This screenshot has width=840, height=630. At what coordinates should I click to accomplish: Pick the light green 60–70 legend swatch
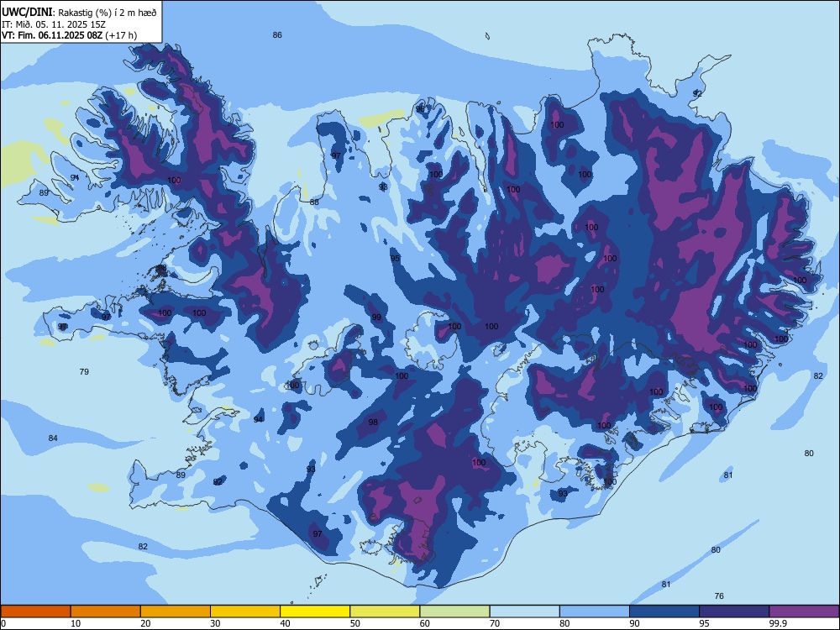point(454,612)
